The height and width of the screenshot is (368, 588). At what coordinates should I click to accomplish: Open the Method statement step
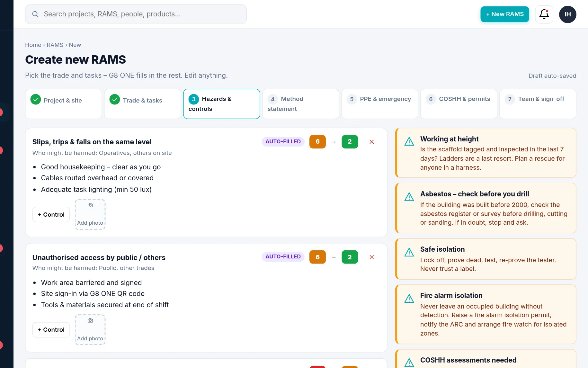point(301,104)
